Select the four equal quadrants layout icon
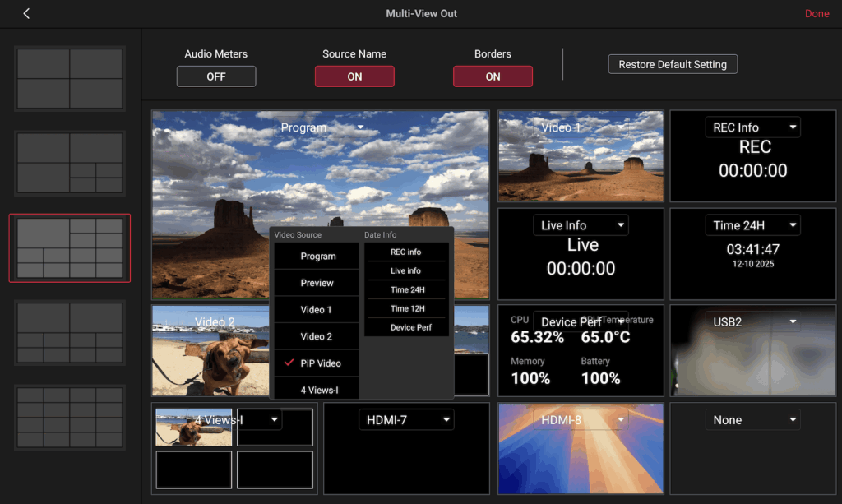Viewport: 842px width, 504px height. pyautogui.click(x=70, y=79)
